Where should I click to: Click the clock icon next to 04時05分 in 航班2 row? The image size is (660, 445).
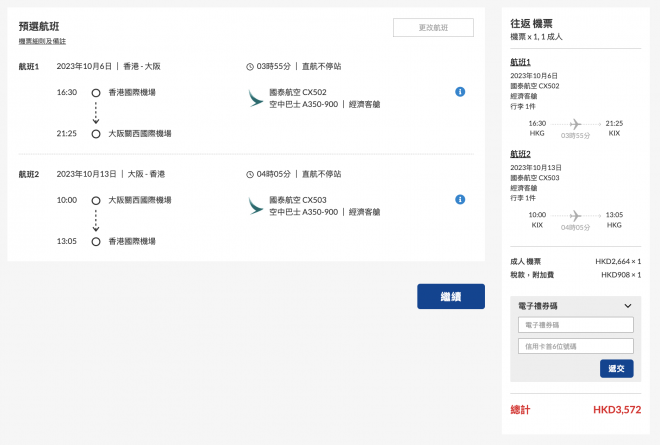(x=250, y=174)
